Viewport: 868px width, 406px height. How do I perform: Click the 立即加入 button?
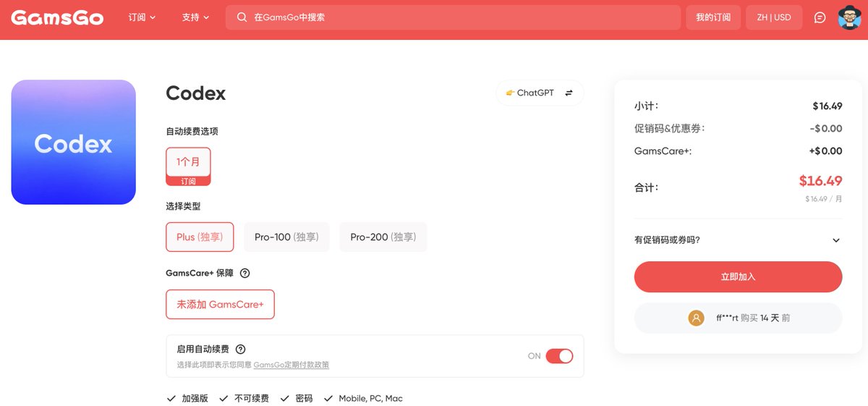click(738, 277)
